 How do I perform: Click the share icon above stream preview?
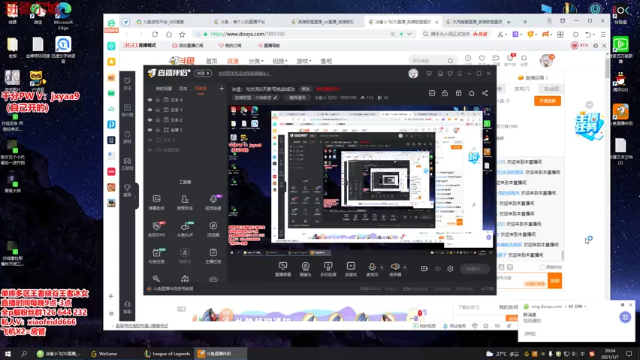click(x=485, y=93)
